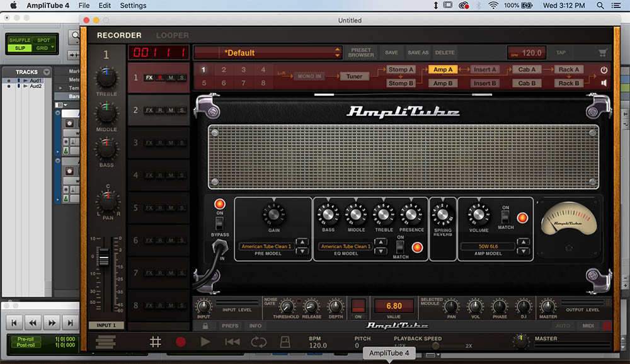
Task: Click the padlock icon beside PREFS
Action: pyautogui.click(x=205, y=326)
